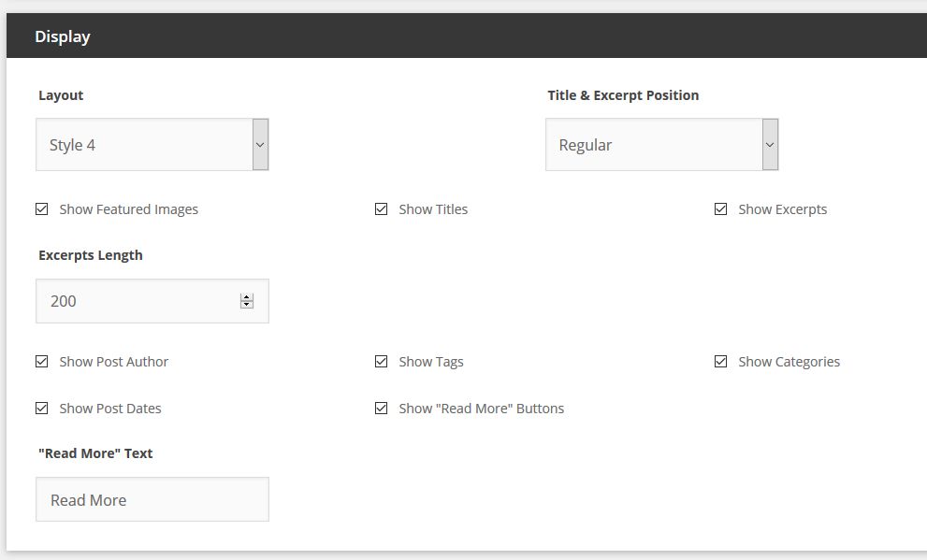Focus the Excerpts Length number field
927x560 pixels.
click(152, 301)
